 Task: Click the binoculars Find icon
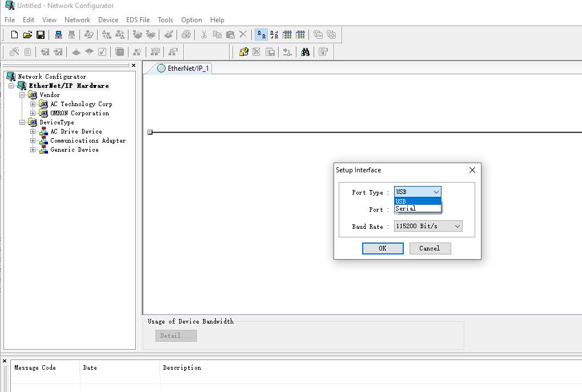coord(306,52)
